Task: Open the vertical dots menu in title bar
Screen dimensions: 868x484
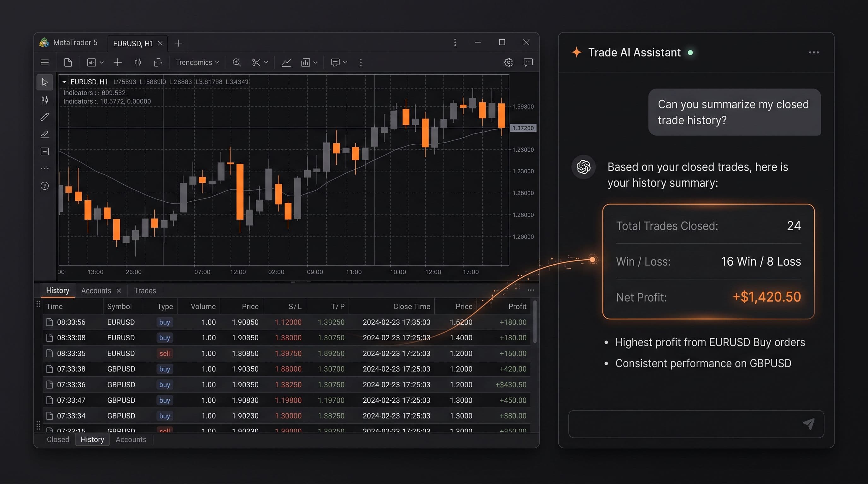Action: [455, 43]
